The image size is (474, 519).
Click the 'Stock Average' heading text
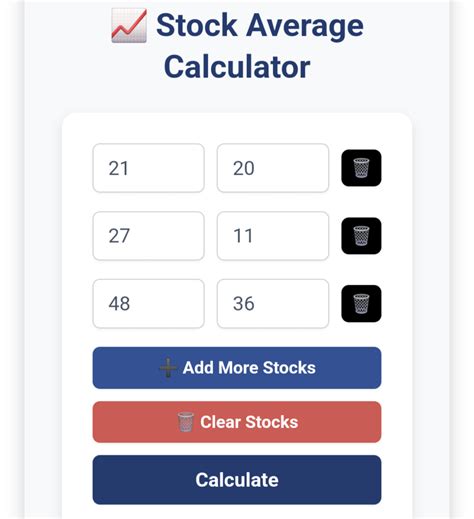(x=260, y=26)
